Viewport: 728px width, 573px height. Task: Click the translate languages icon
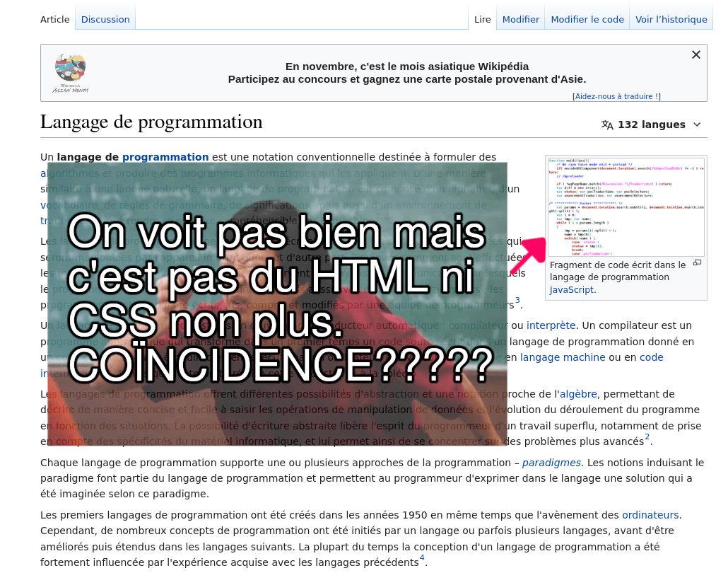pyautogui.click(x=607, y=125)
